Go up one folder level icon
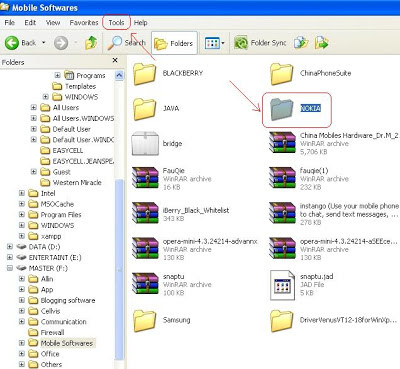The height and width of the screenshot is (369, 400). point(91,43)
